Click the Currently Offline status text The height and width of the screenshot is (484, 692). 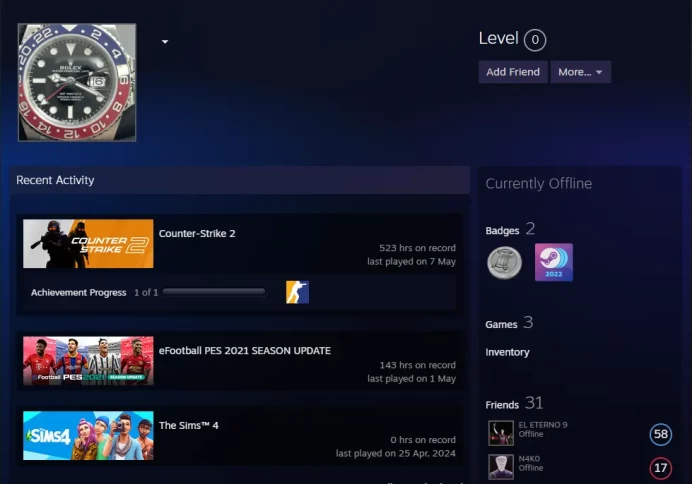538,184
